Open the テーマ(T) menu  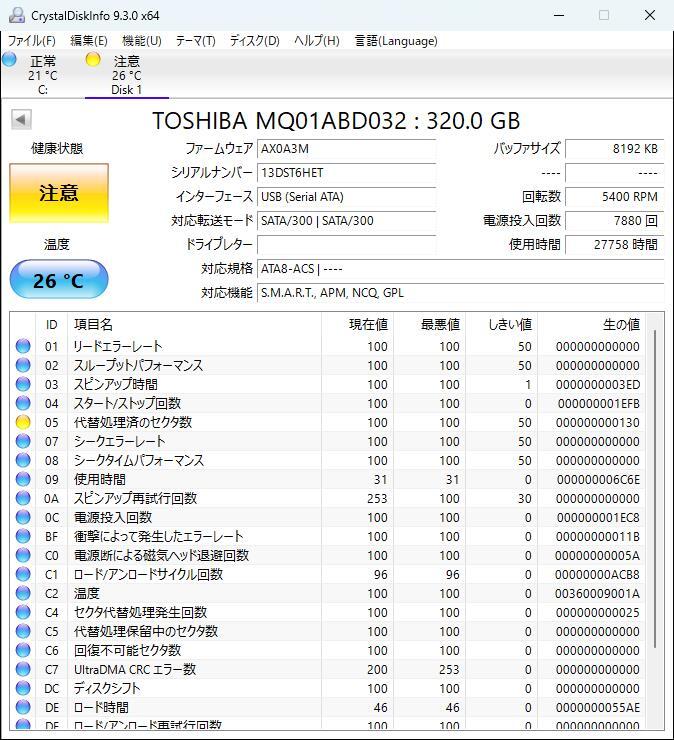coord(195,41)
